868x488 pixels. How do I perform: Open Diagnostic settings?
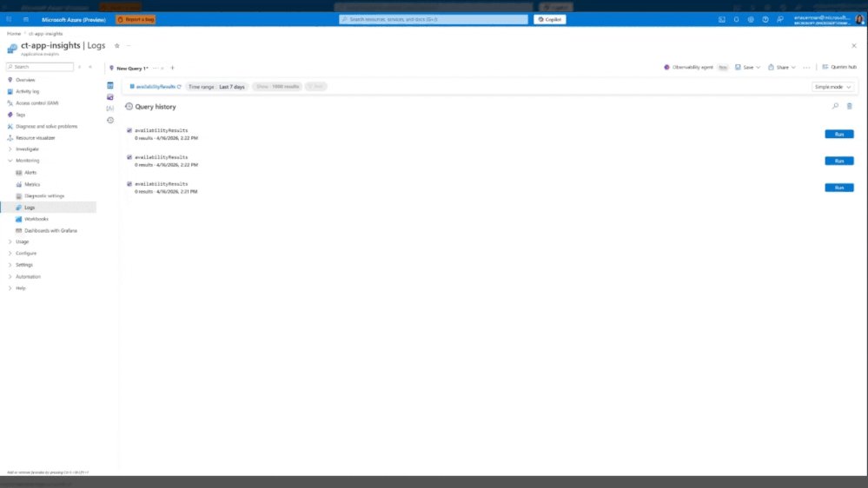click(44, 196)
